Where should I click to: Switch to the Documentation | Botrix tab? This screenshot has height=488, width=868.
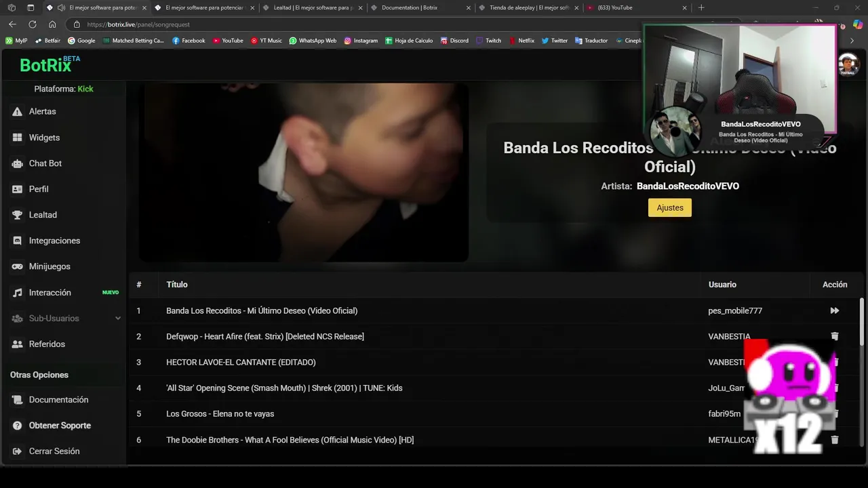click(x=420, y=7)
